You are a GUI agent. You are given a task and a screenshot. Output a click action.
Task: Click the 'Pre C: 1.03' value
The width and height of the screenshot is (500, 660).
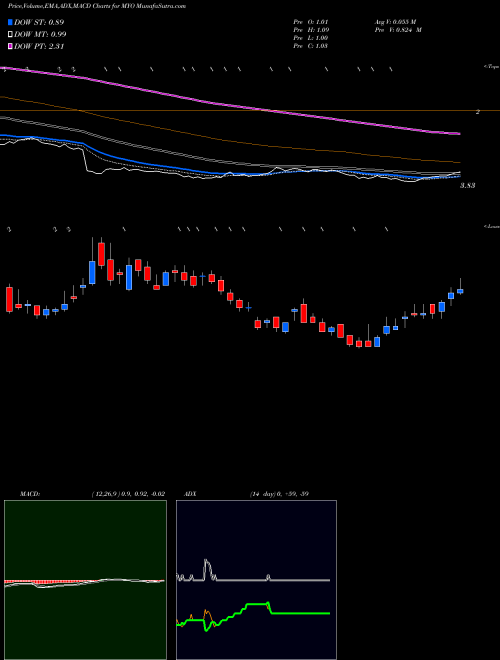point(311,46)
